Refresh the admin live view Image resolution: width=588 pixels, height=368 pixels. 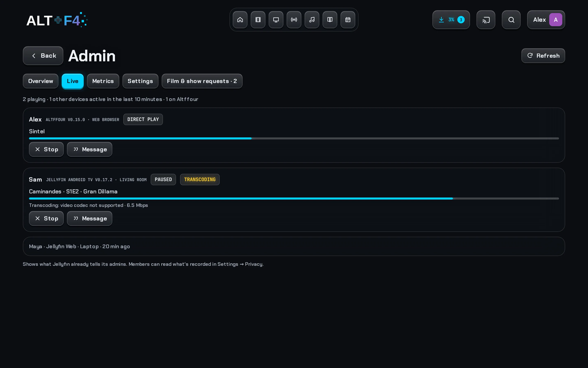click(543, 56)
